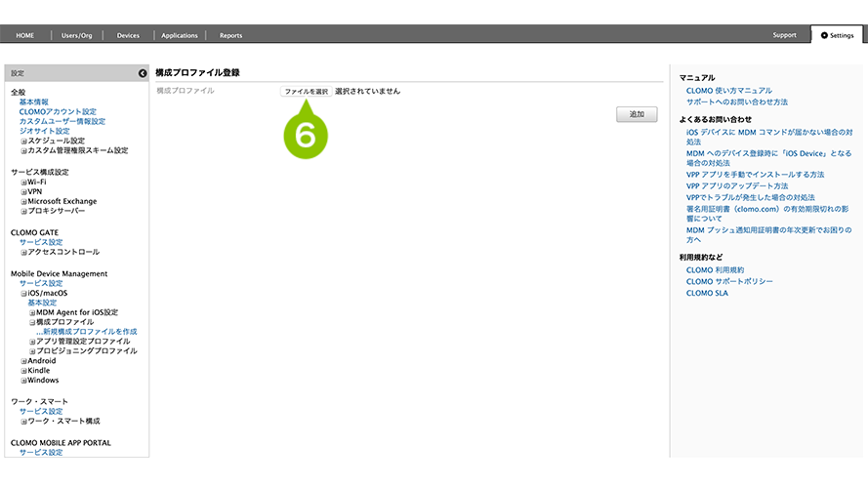
Task: Click 選択されていません file status text
Action: (x=367, y=92)
